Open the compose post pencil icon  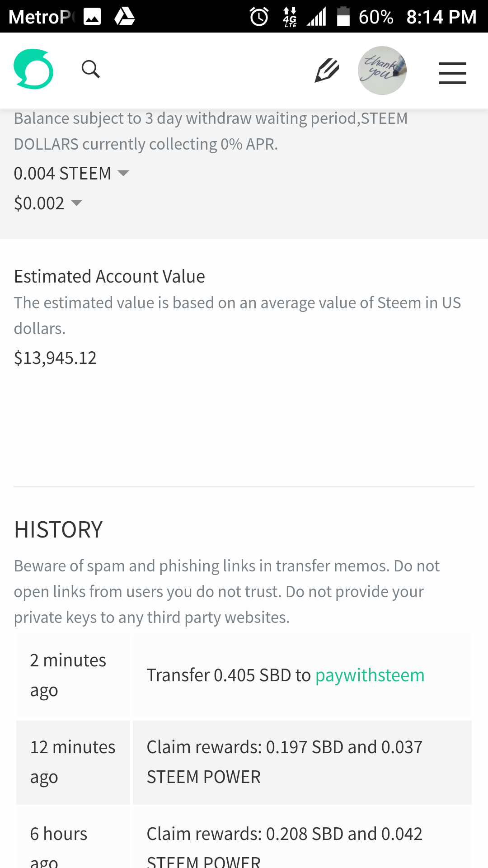tap(327, 70)
